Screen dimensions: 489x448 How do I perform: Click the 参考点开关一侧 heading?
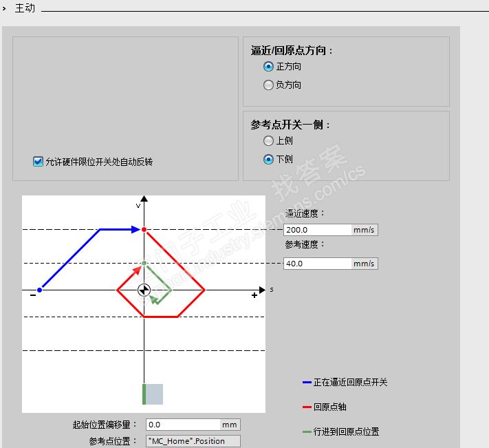coord(290,125)
